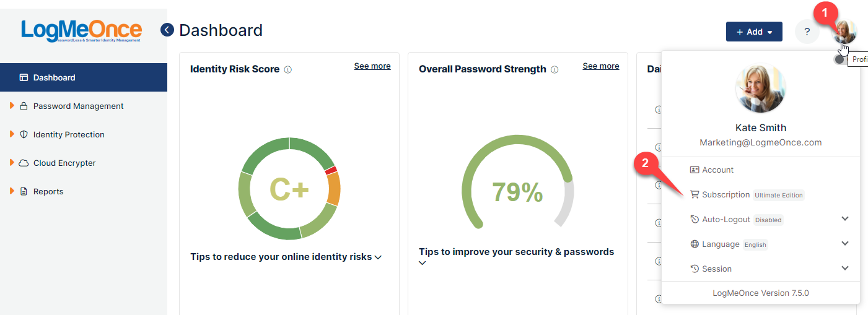Open See more for Overall Password Strength

[x=601, y=66]
